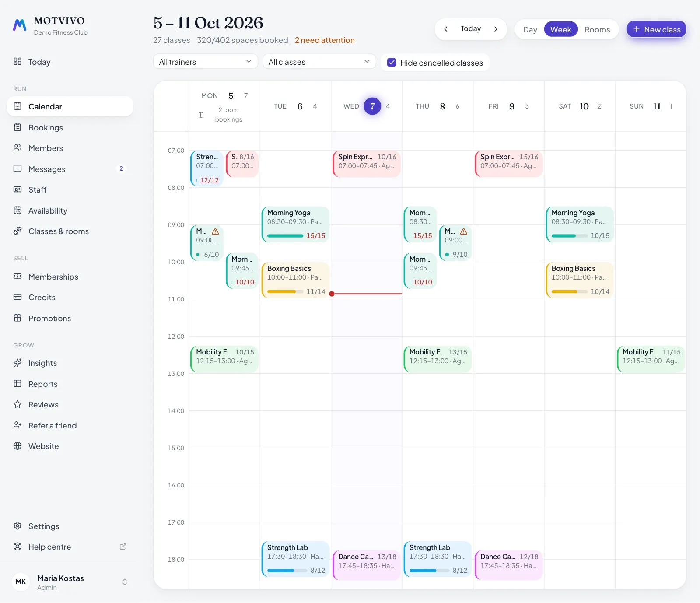Expand the Maria Kostas account switcher
Viewport: 700px width, 603px height.
pyautogui.click(x=125, y=582)
